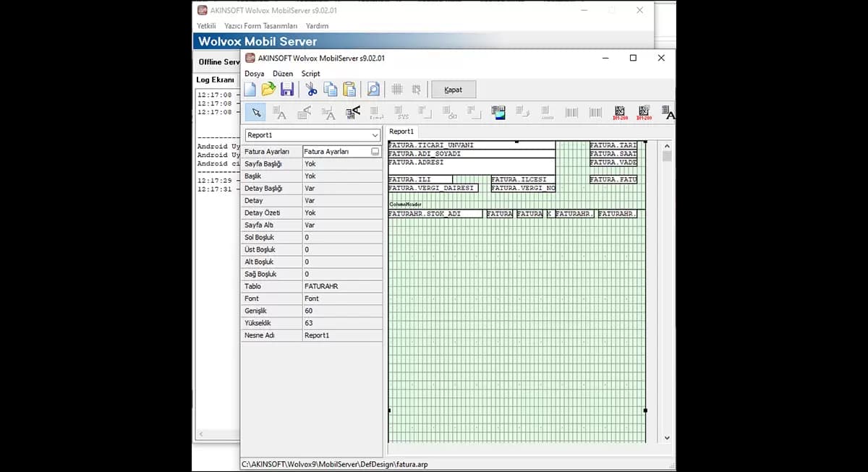Select the FATURA.SAAT field on canvas
868x472 pixels.
coord(613,154)
